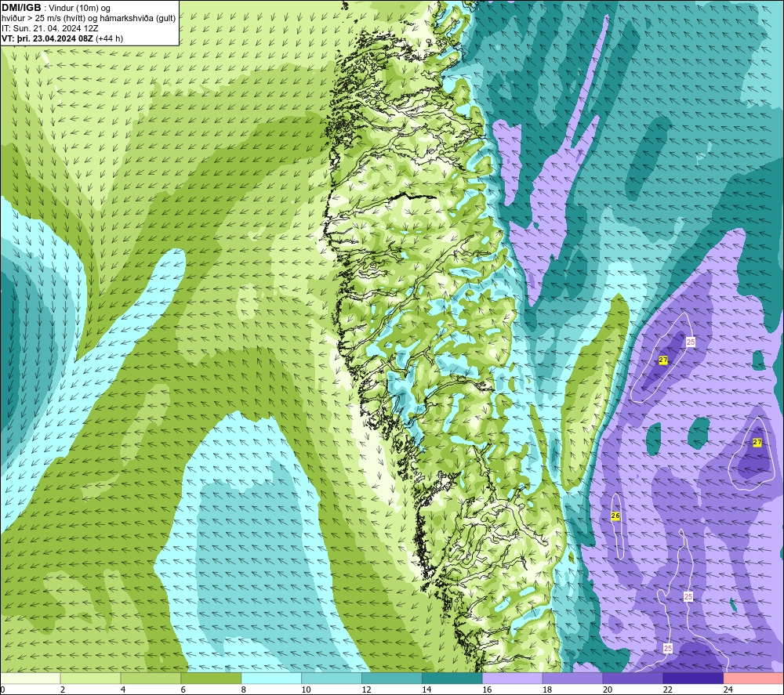
Task: Click the legend scale value 14
Action: coord(426,690)
